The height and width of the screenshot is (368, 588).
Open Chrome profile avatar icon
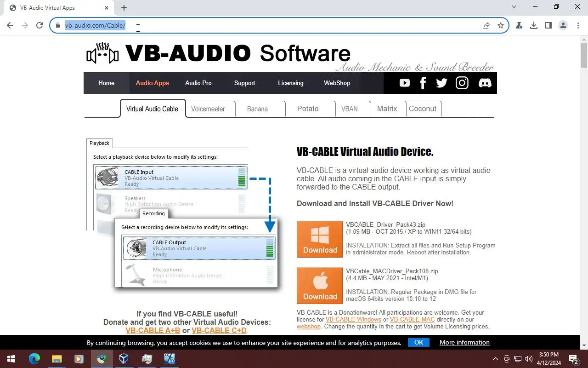[x=563, y=25]
